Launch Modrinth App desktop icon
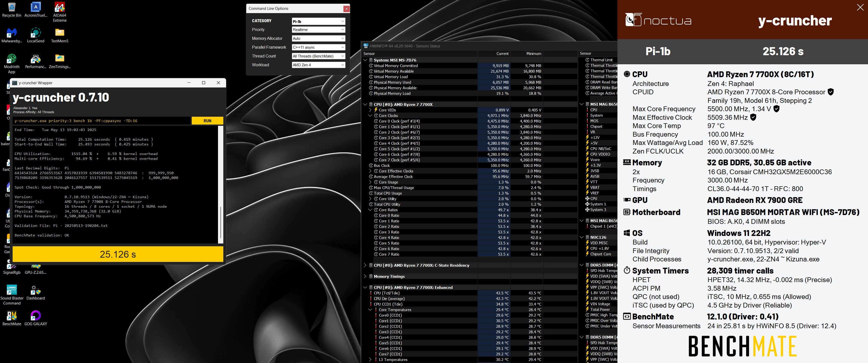868x363 pixels. [x=12, y=64]
